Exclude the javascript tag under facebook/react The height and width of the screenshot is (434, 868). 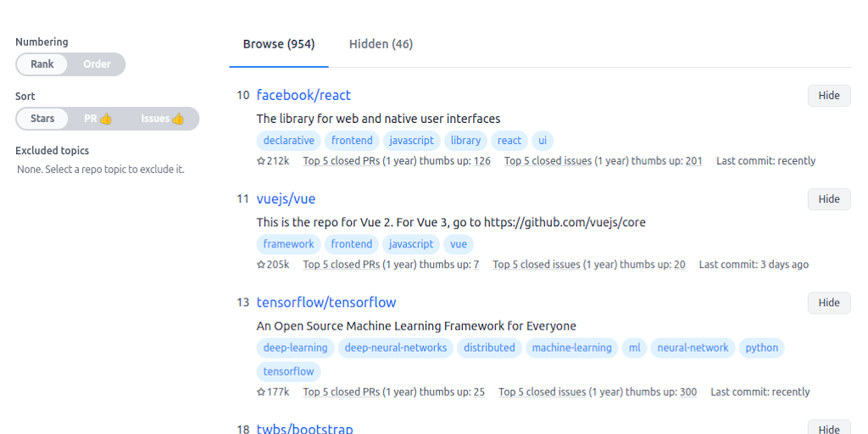coord(412,141)
